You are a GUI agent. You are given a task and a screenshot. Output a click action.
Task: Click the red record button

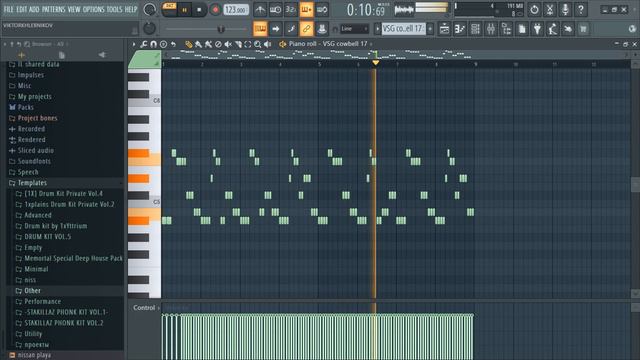215,9
